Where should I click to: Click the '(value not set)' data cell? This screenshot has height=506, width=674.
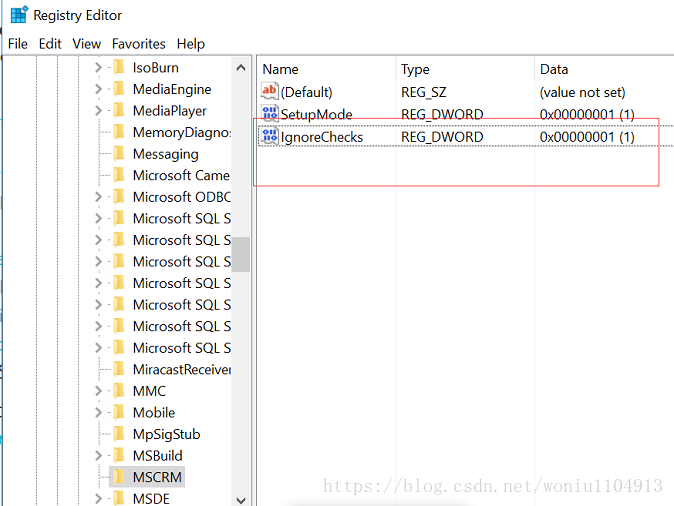(582, 92)
